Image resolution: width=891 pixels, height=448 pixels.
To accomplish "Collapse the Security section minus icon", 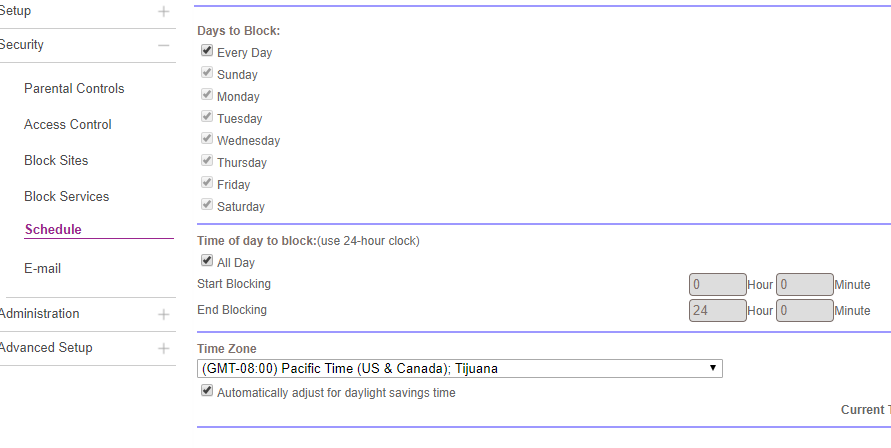I will point(164,45).
